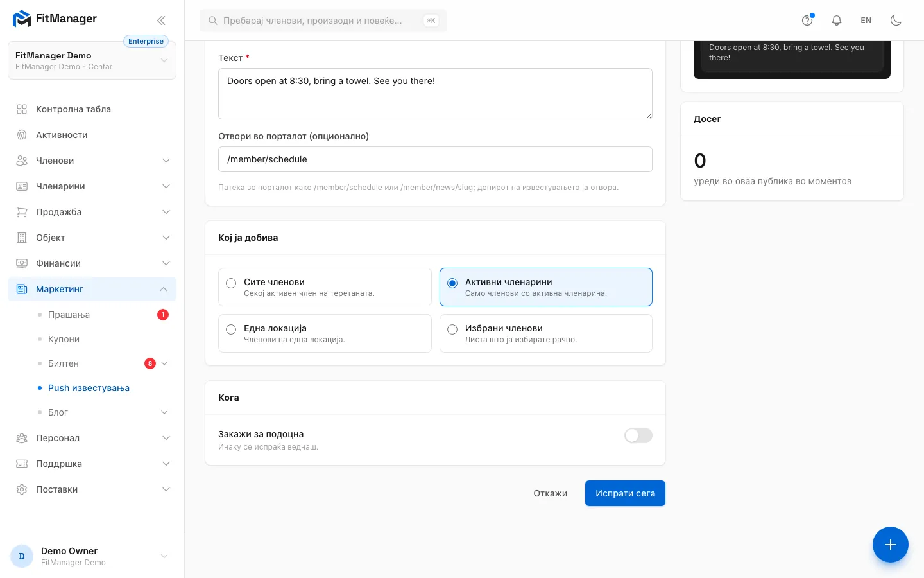Open the Купони submenu item
The height and width of the screenshot is (578, 924).
pyautogui.click(x=64, y=339)
